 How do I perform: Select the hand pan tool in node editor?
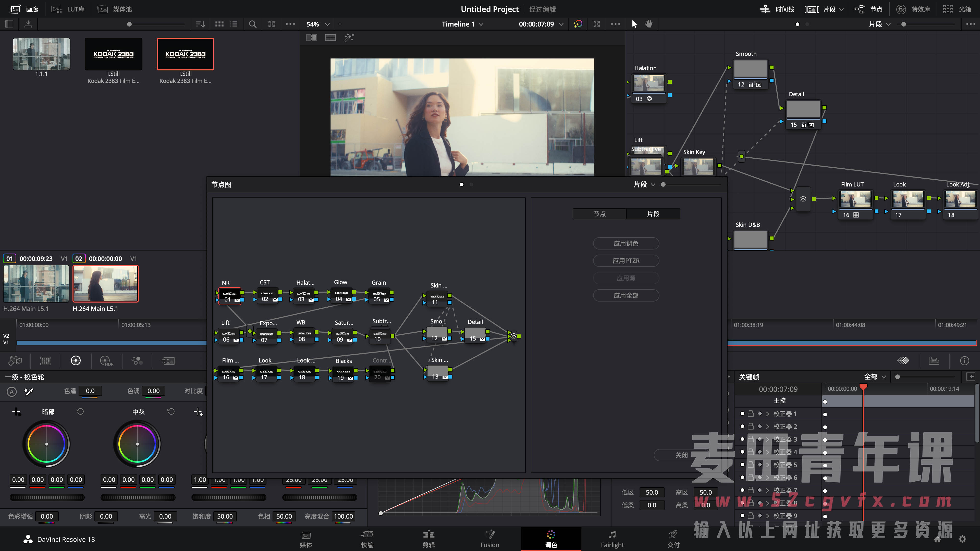(649, 24)
